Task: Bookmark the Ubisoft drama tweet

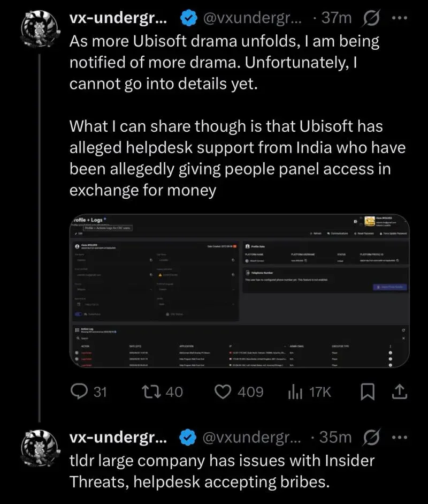Action: [367, 392]
